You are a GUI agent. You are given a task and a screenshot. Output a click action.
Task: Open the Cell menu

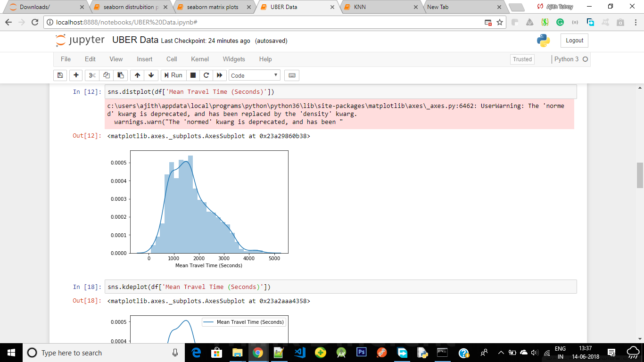click(171, 59)
